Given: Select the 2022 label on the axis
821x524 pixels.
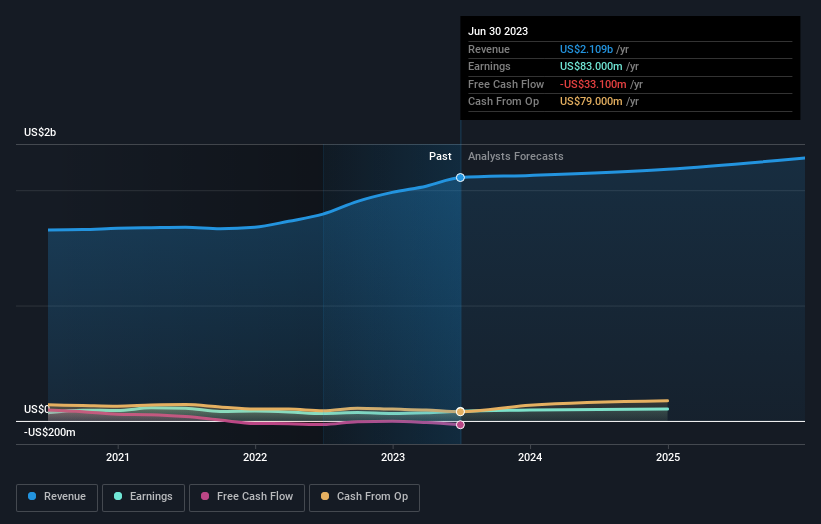Looking at the screenshot, I should 255,457.
